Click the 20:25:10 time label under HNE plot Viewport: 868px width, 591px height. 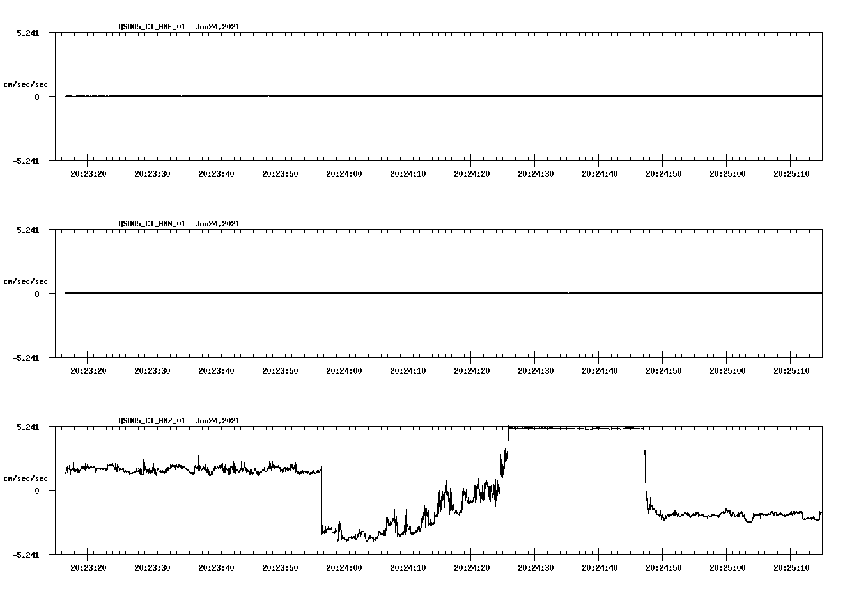pos(791,174)
